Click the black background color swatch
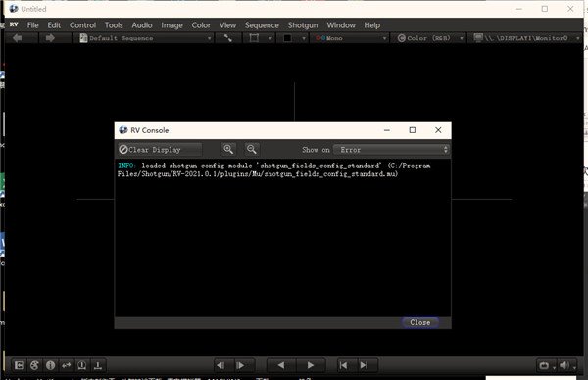 (x=287, y=38)
